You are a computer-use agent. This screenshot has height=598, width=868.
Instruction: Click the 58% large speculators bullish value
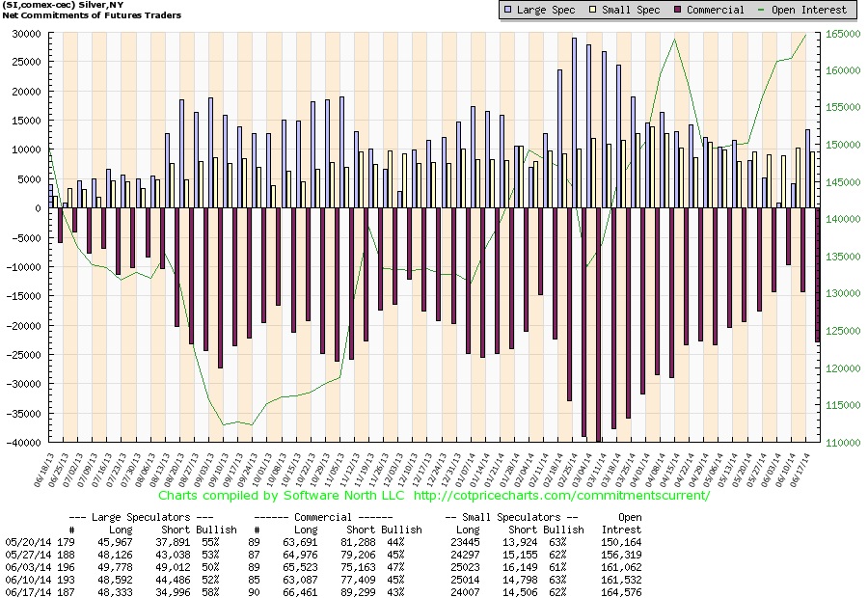click(x=210, y=592)
